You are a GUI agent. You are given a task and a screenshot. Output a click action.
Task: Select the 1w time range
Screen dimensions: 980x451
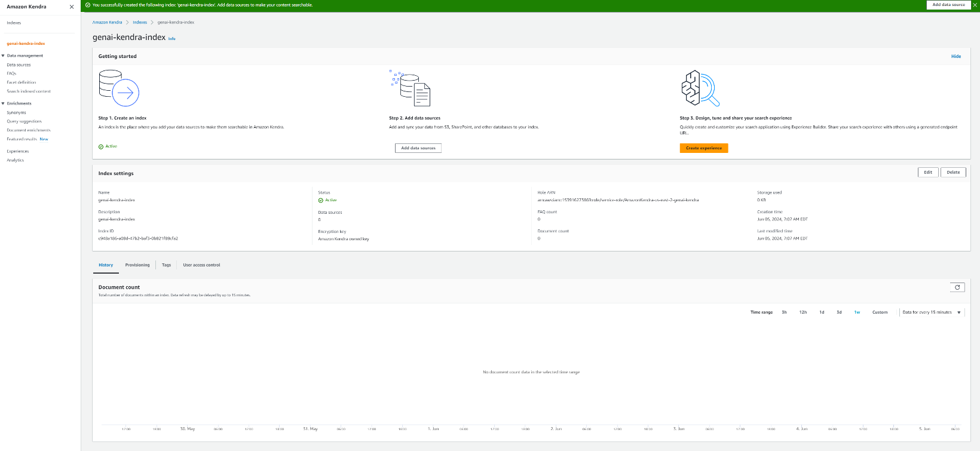pyautogui.click(x=857, y=312)
